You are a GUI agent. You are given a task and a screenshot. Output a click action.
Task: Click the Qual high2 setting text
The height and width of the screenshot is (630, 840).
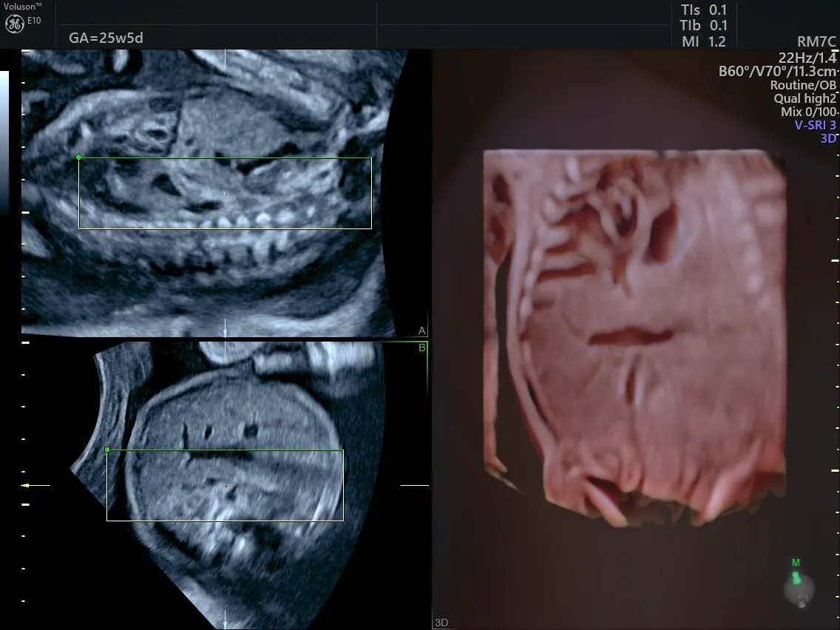[x=805, y=98]
